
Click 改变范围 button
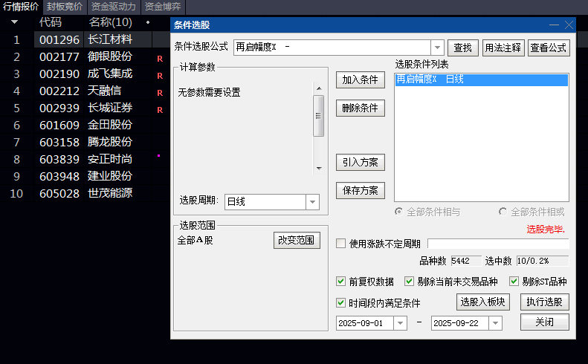click(x=297, y=240)
